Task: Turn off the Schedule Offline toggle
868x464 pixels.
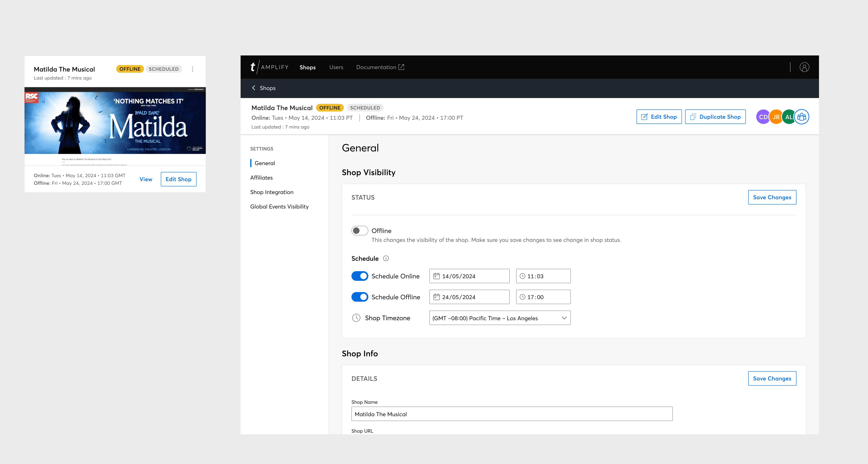Action: (359, 297)
